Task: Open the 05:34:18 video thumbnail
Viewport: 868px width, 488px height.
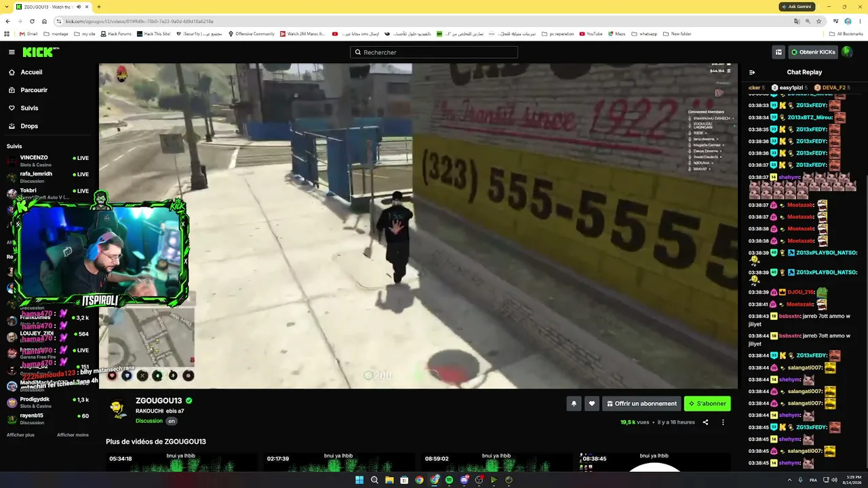Action: (x=182, y=462)
